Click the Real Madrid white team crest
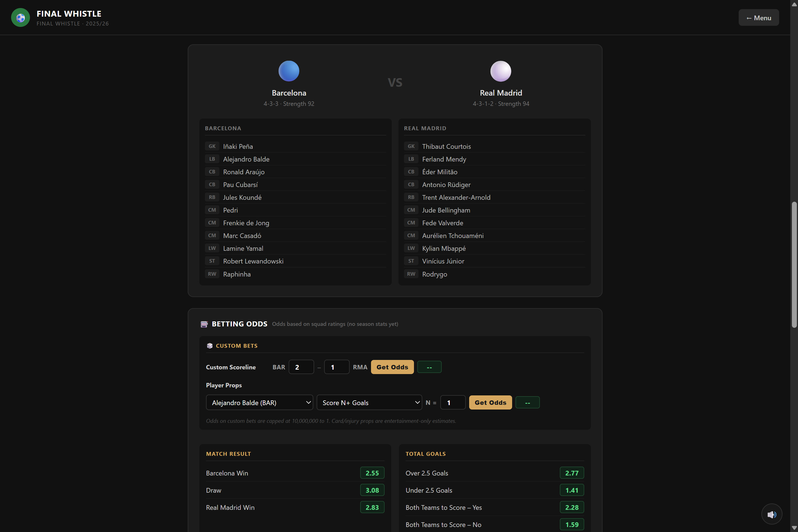The height and width of the screenshot is (532, 798). coord(501,71)
